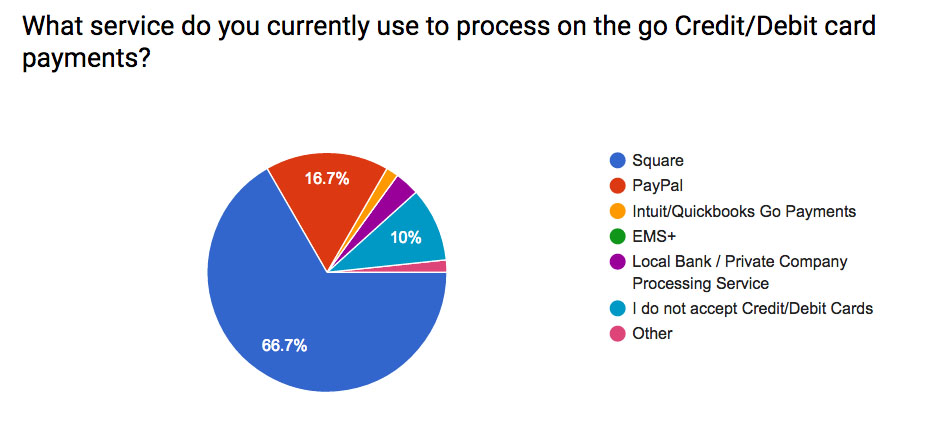946x426 pixels.
Task: Click the pink Other legend dot
Action: point(618,333)
